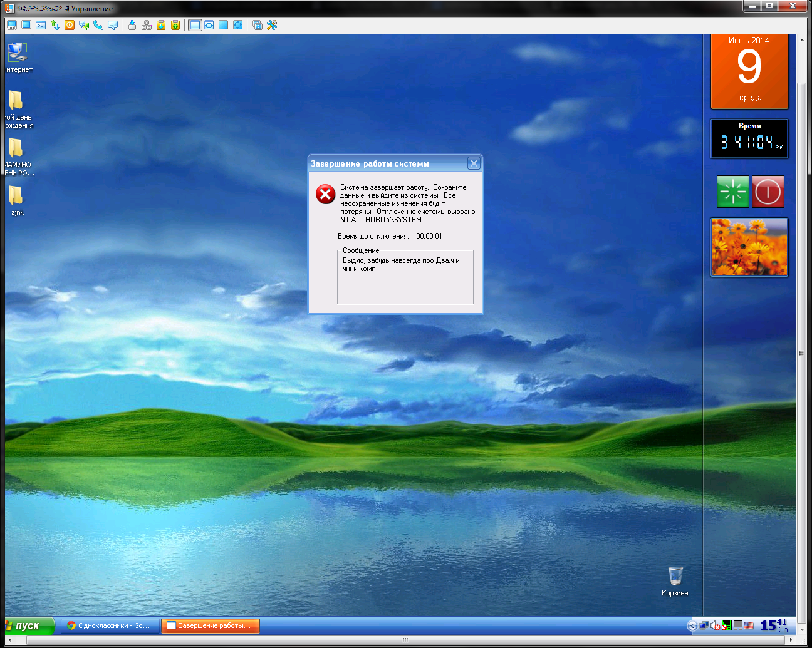This screenshot has width=812, height=648.
Task: Close the Завершение работы системы dialog
Action: [474, 163]
